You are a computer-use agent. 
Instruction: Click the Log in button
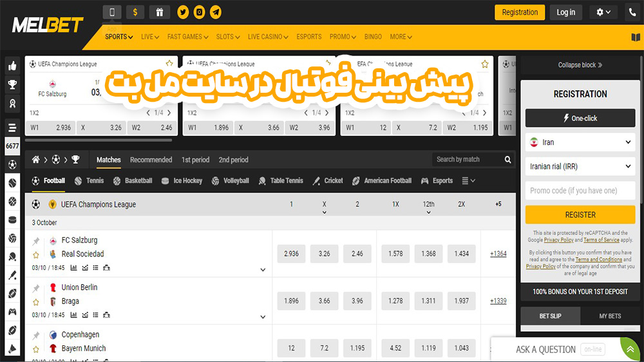(566, 12)
